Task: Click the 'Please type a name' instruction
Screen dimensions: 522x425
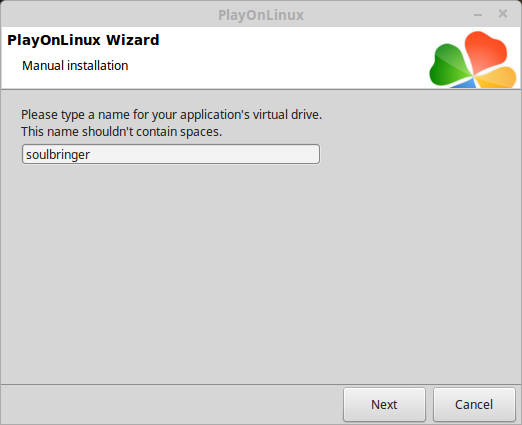Action: pos(171,115)
